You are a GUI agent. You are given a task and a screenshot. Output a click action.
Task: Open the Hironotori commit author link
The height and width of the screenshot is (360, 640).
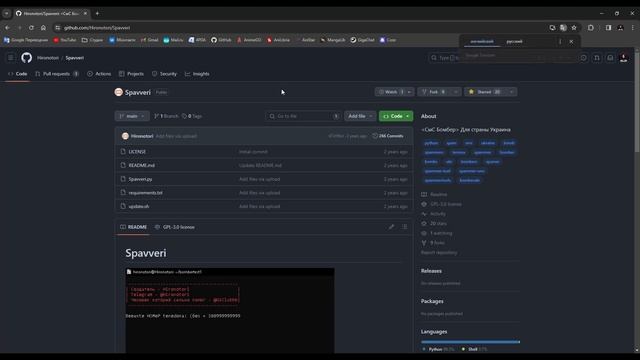click(x=142, y=136)
